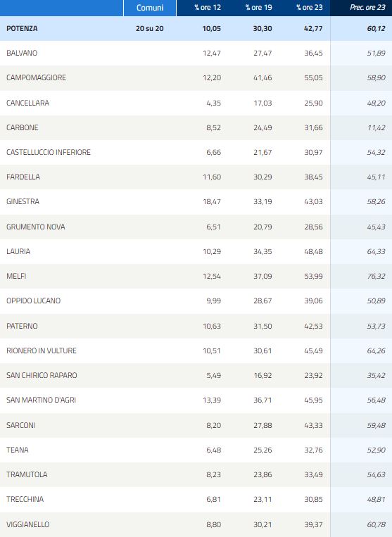Select the LAURIA row

tap(196, 251)
